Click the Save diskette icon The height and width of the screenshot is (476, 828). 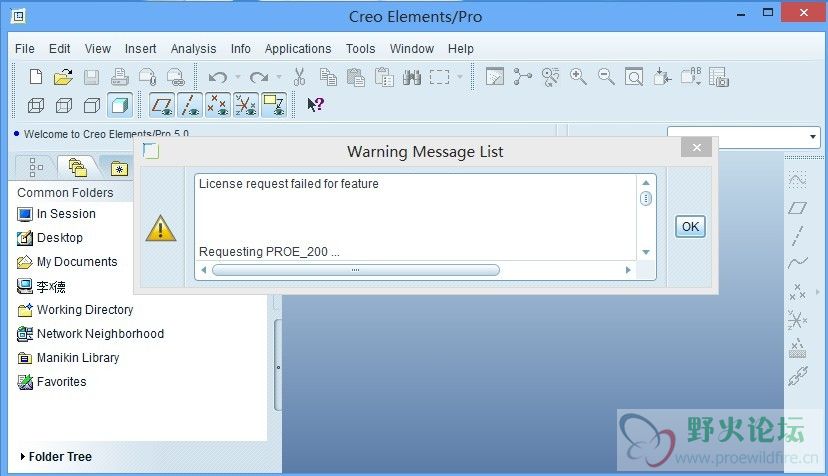(x=91, y=77)
